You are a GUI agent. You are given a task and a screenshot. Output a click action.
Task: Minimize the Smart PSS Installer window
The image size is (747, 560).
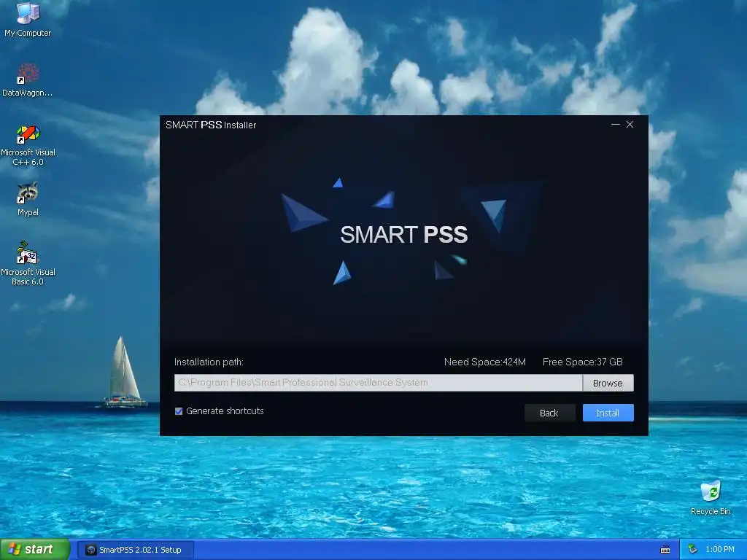(x=615, y=124)
